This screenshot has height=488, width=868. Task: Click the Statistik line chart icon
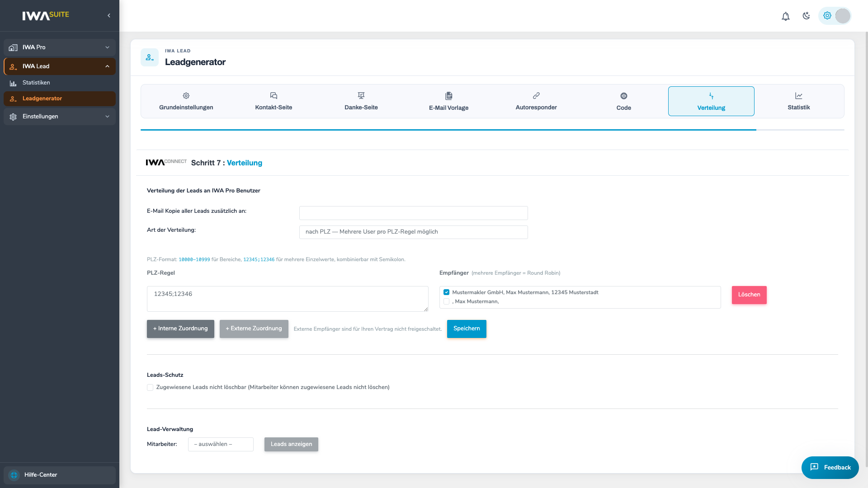click(799, 96)
